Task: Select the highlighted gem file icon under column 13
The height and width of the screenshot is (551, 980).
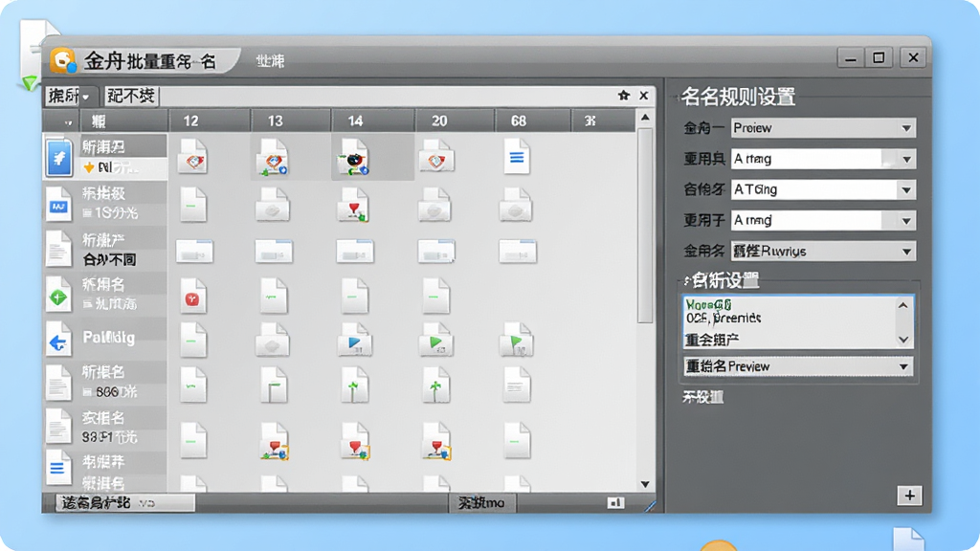Action: click(x=273, y=158)
